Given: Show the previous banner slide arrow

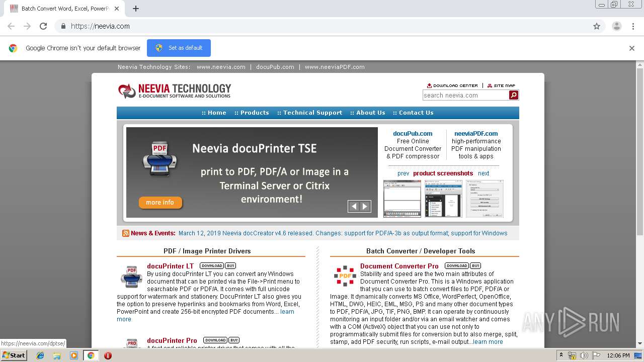Looking at the screenshot, I should pyautogui.click(x=354, y=206).
